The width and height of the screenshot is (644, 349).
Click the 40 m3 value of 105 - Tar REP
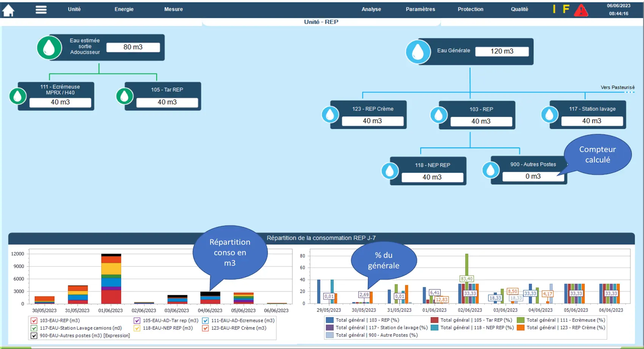167,102
